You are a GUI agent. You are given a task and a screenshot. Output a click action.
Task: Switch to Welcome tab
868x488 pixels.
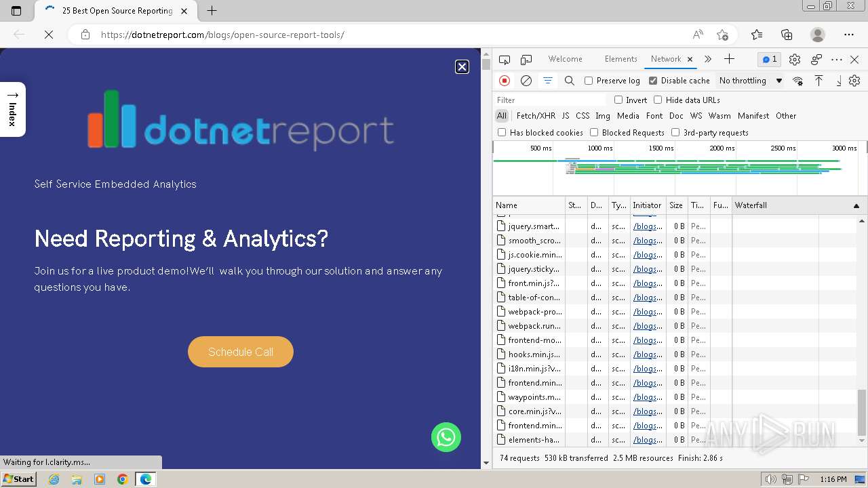(x=565, y=59)
